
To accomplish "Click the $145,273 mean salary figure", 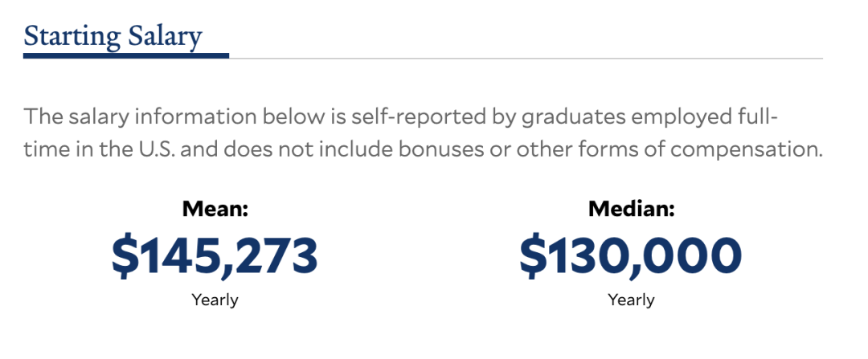I will point(215,256).
